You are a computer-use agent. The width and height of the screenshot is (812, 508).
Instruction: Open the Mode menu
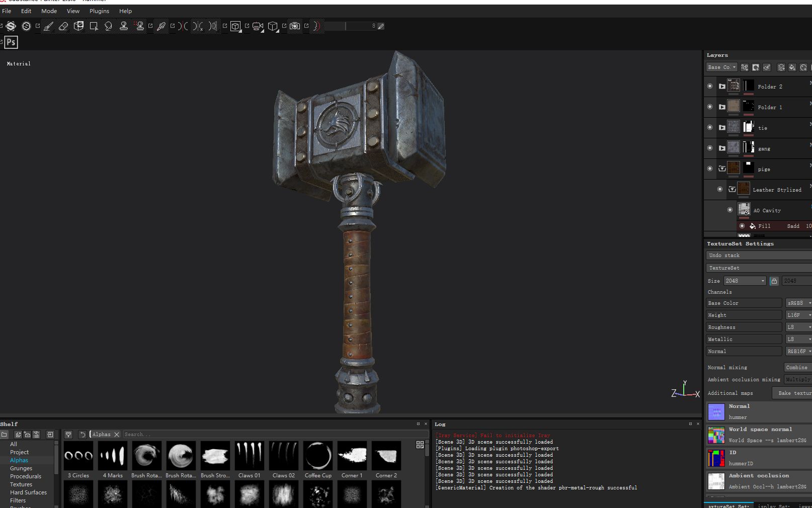[x=49, y=11]
